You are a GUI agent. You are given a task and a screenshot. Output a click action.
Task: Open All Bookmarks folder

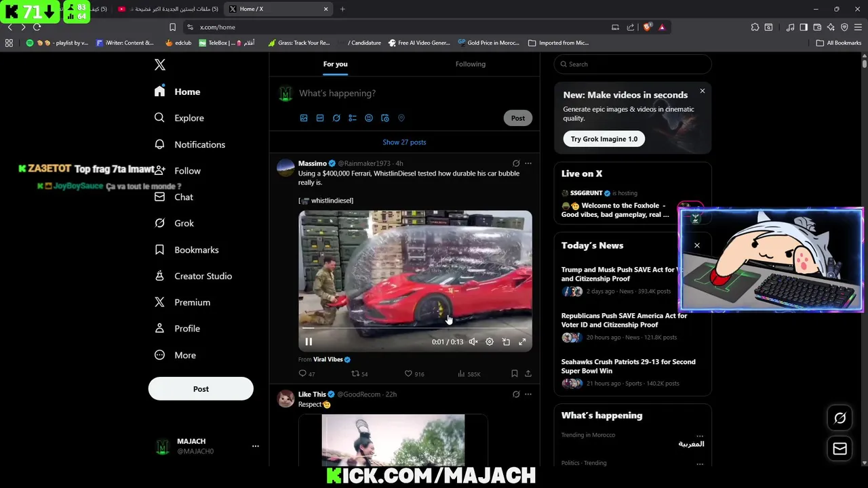tap(839, 43)
